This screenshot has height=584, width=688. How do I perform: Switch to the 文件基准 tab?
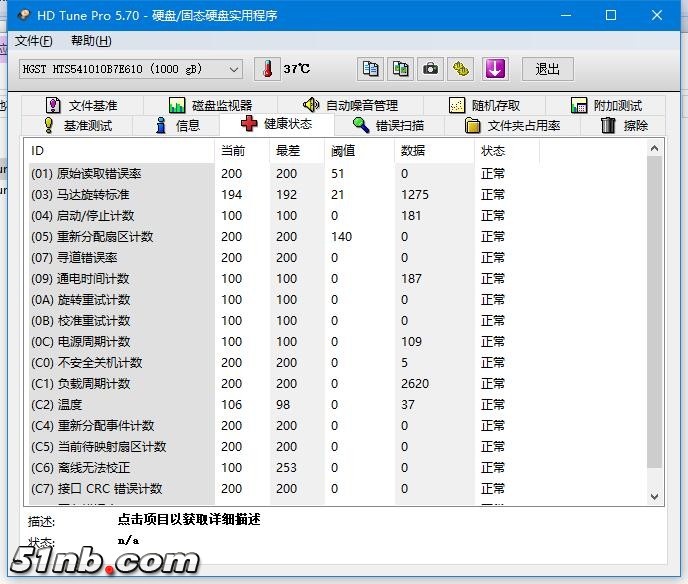coord(82,105)
